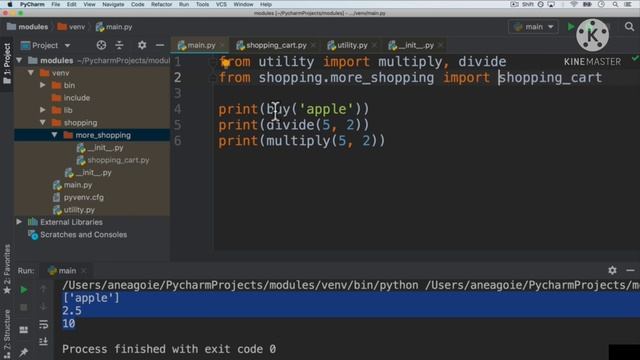Open the main run configuration dropdown

533,27
